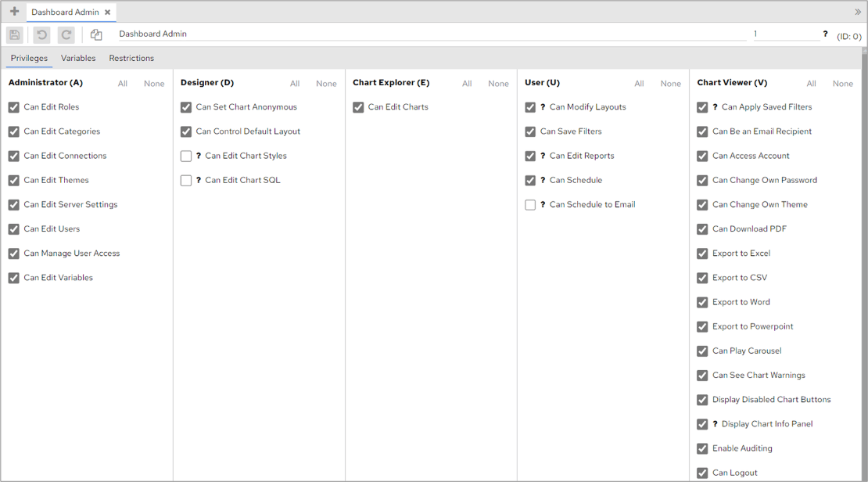
Task: Enable Can Edit Chart SQL checkbox
Action: (x=186, y=181)
